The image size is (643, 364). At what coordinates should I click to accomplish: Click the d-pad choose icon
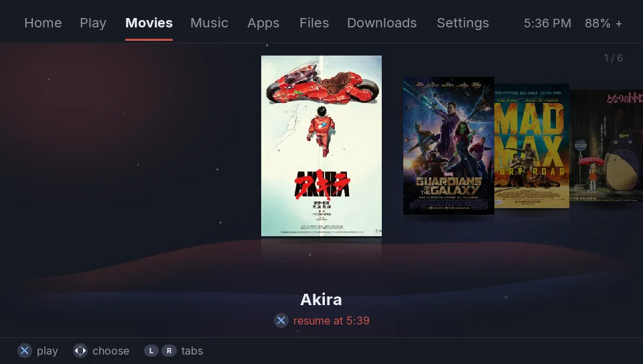click(80, 351)
